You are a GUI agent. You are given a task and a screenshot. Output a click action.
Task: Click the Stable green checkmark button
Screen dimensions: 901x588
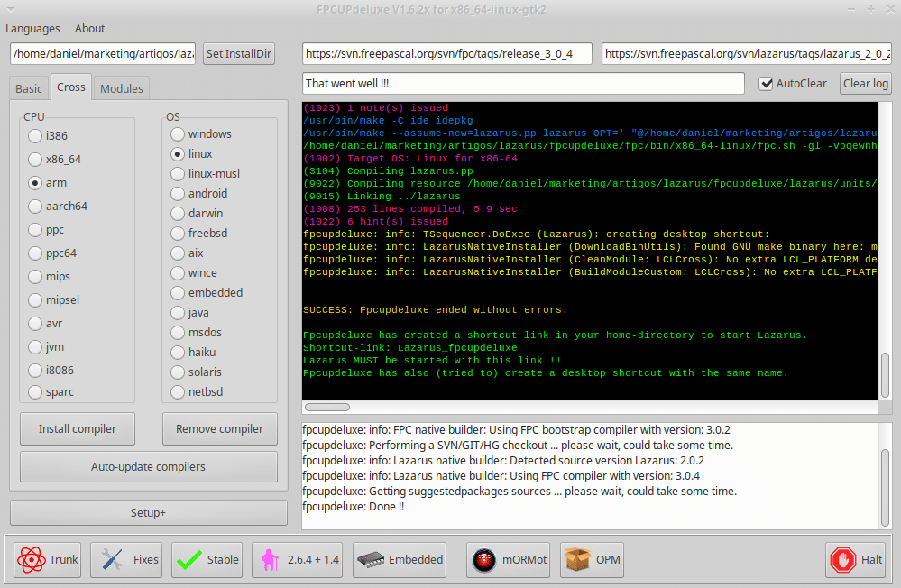click(207, 560)
